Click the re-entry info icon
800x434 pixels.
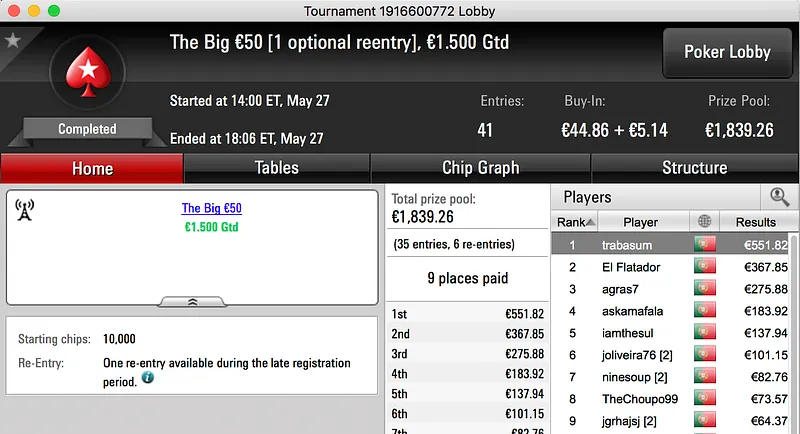[x=147, y=378]
